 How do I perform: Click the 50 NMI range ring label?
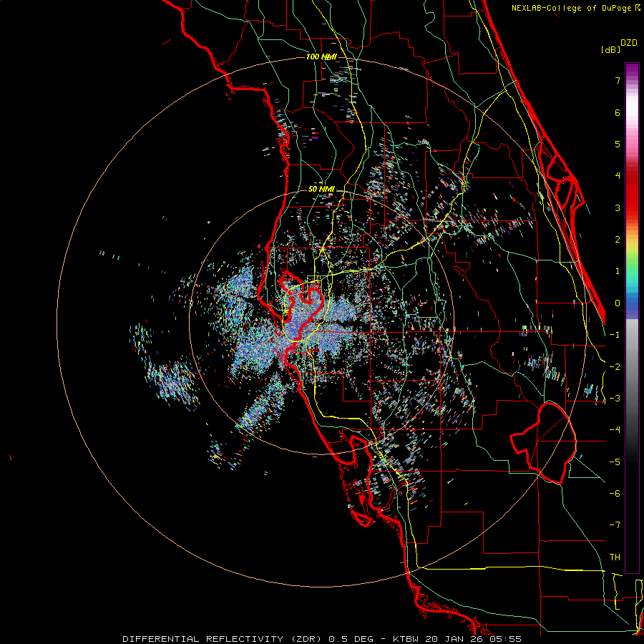click(x=321, y=190)
